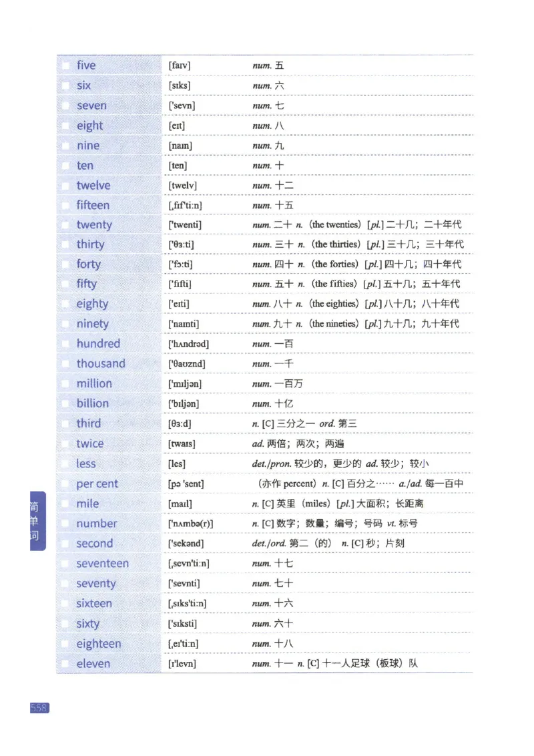Tick the checkbox beside "mile"
Viewport: 534px width, 756px height.
pyautogui.click(x=65, y=504)
